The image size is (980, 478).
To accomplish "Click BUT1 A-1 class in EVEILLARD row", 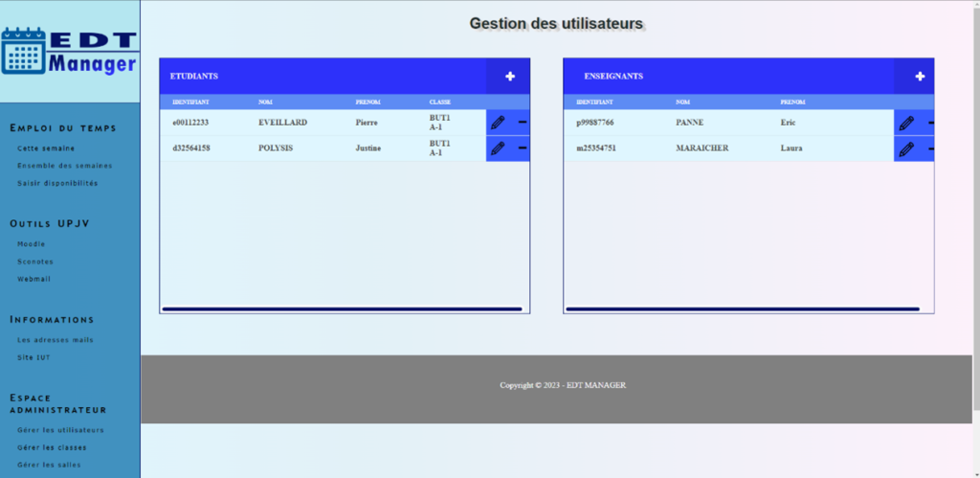I will click(439, 122).
